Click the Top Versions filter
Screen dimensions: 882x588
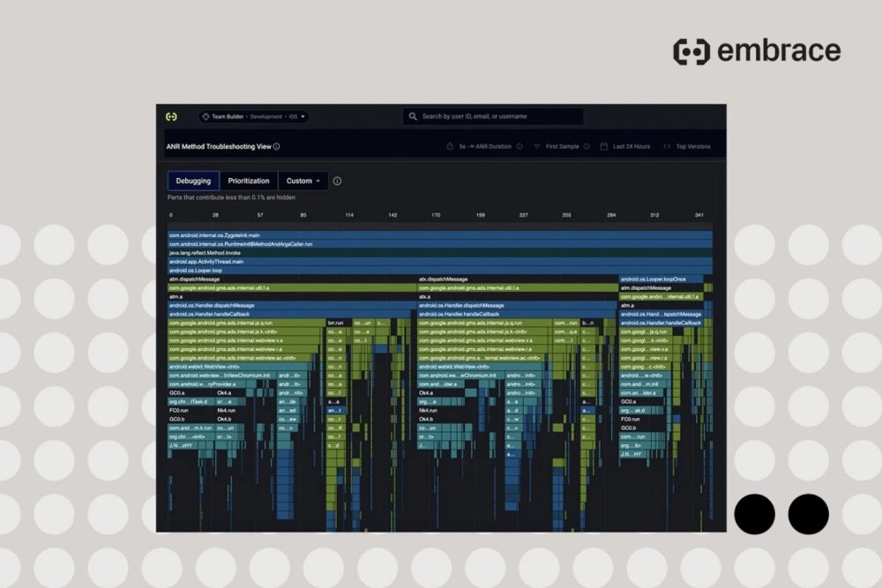(692, 147)
